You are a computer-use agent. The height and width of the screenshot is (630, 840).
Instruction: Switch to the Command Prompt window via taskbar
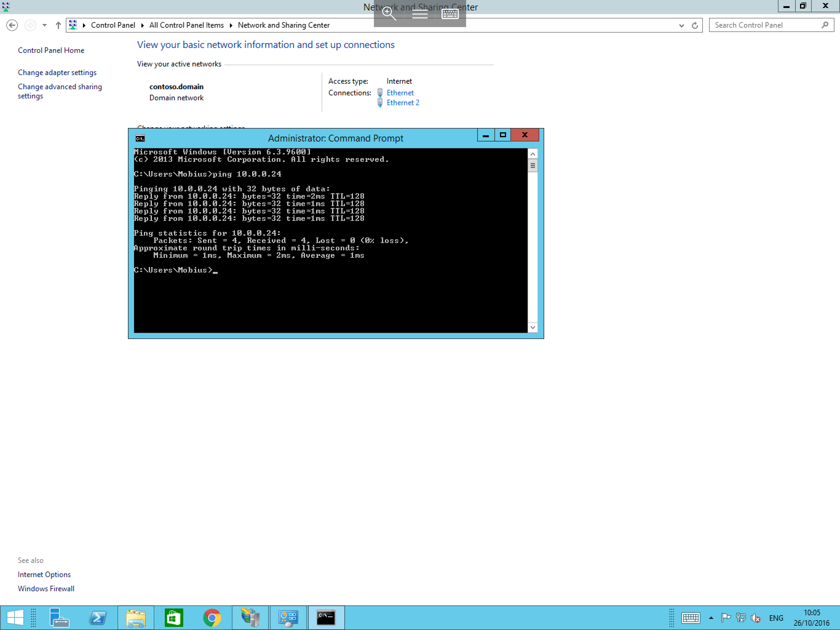(326, 617)
